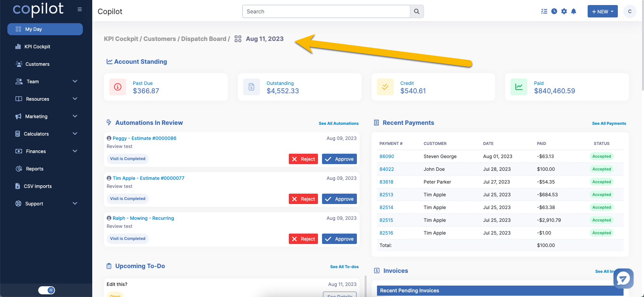Reject Tim Apple Estimate #0000077 automation
Viewport: 644px width, 297px height.
[x=303, y=199]
